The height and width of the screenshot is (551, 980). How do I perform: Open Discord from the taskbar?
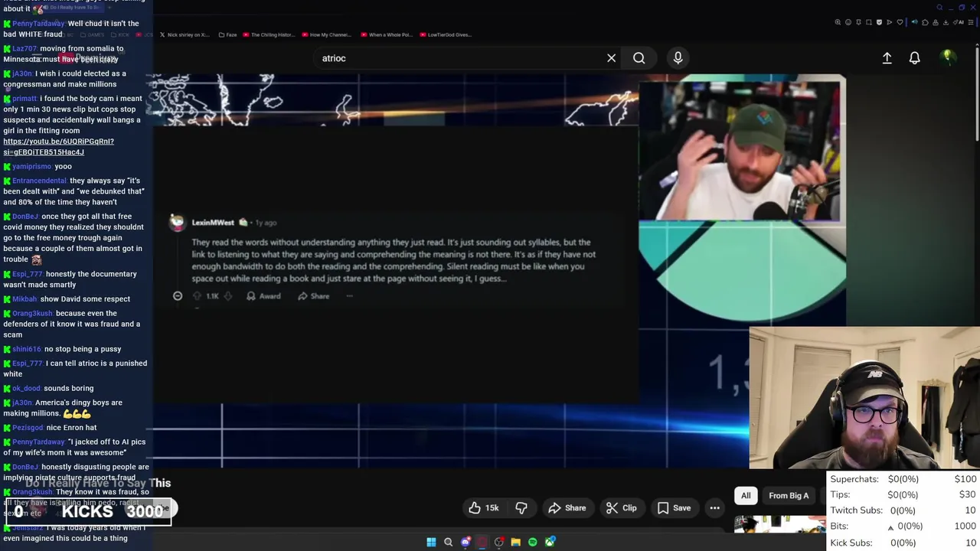coord(465,542)
